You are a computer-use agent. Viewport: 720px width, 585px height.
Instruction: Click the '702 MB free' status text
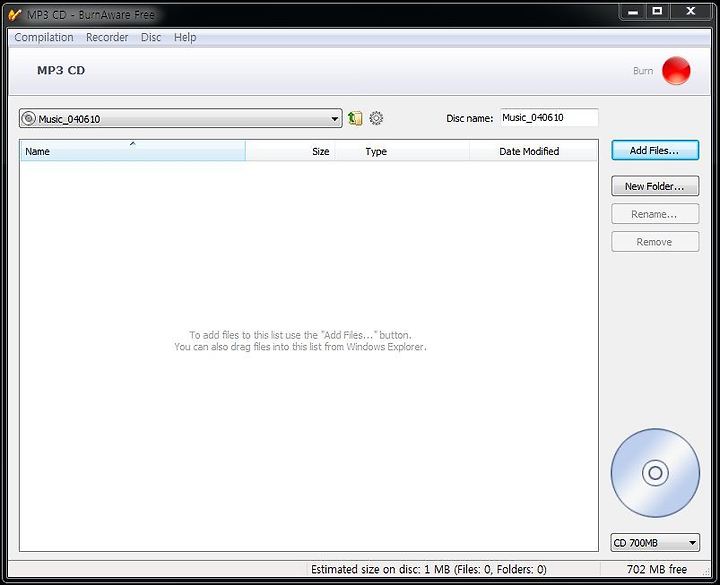tap(657, 570)
